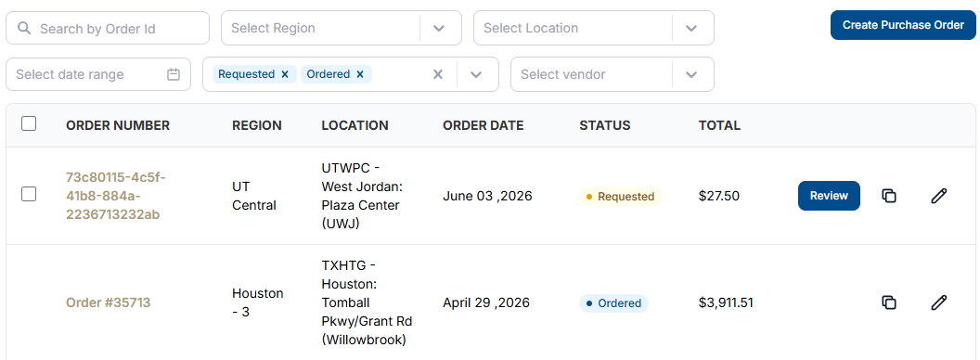The image size is (980, 360).
Task: Open the Order #35713 link
Action: click(109, 302)
